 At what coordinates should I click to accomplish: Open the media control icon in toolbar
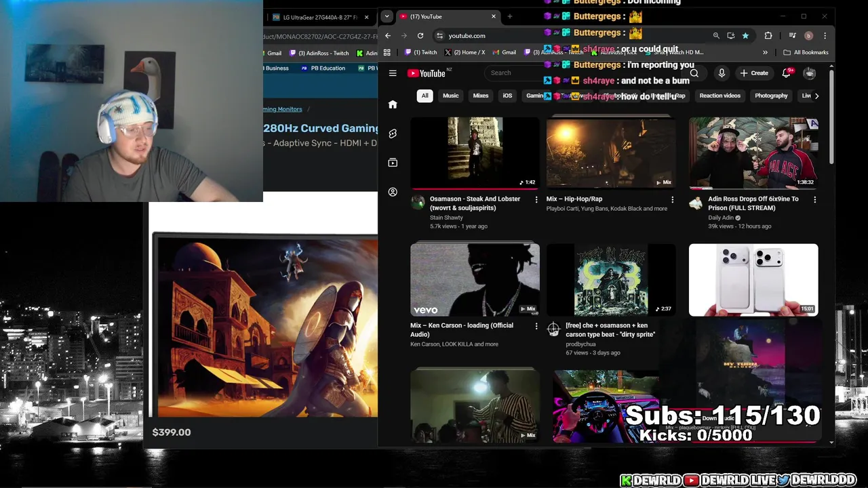tap(792, 35)
